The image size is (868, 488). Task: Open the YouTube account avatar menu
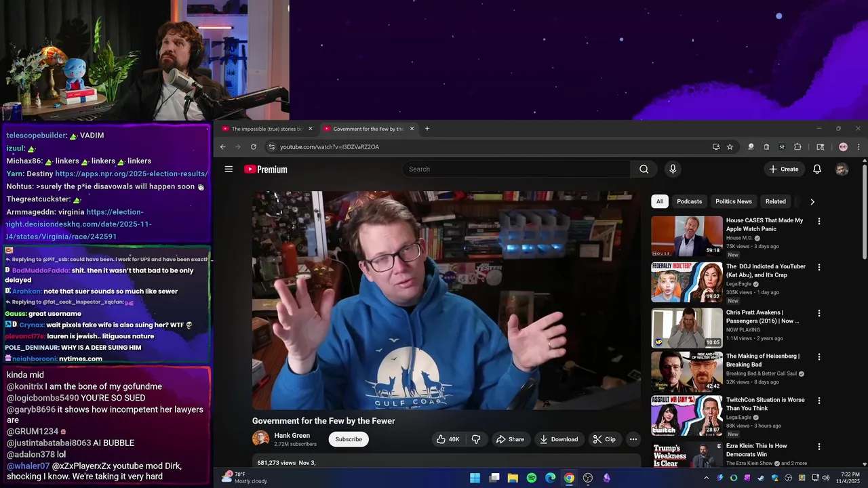[x=842, y=169]
